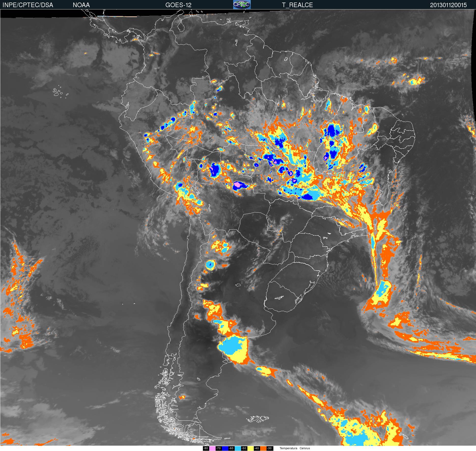The image size is (476, 451).
Task: Click the -60 legend value
Action: tap(231, 448)
